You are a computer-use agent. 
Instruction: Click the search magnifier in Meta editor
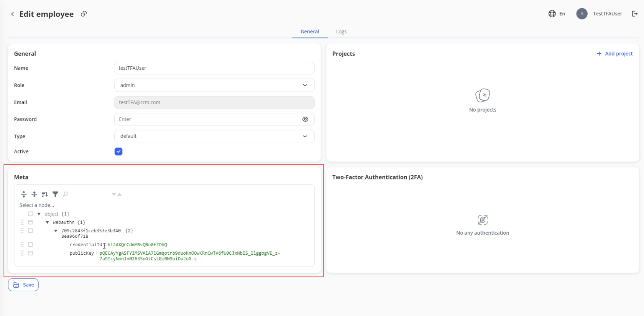click(66, 194)
